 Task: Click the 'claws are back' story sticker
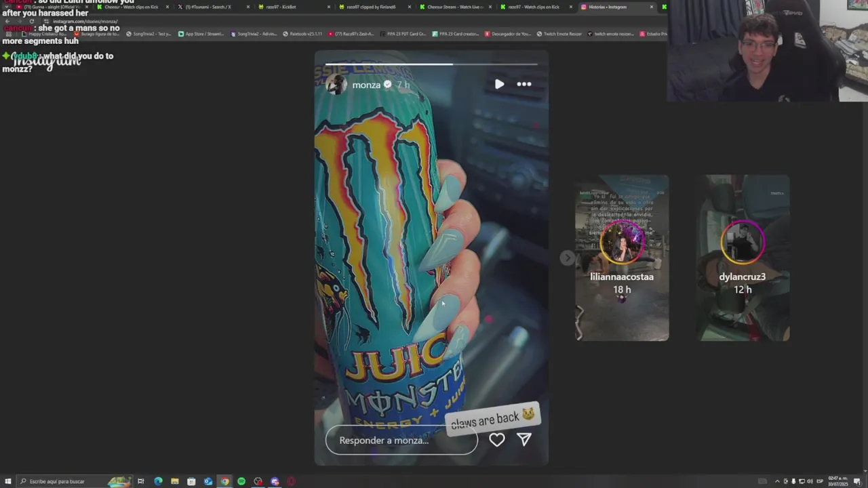pyautogui.click(x=493, y=419)
